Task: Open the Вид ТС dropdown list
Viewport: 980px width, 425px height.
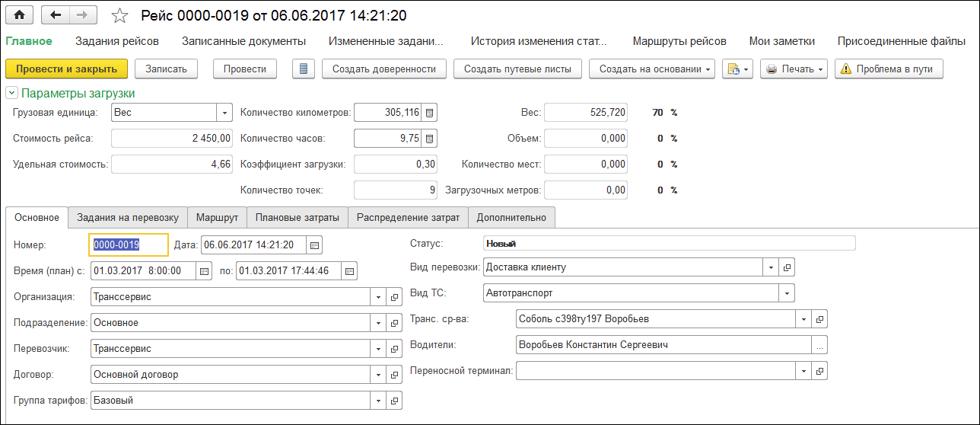Action: tap(787, 292)
